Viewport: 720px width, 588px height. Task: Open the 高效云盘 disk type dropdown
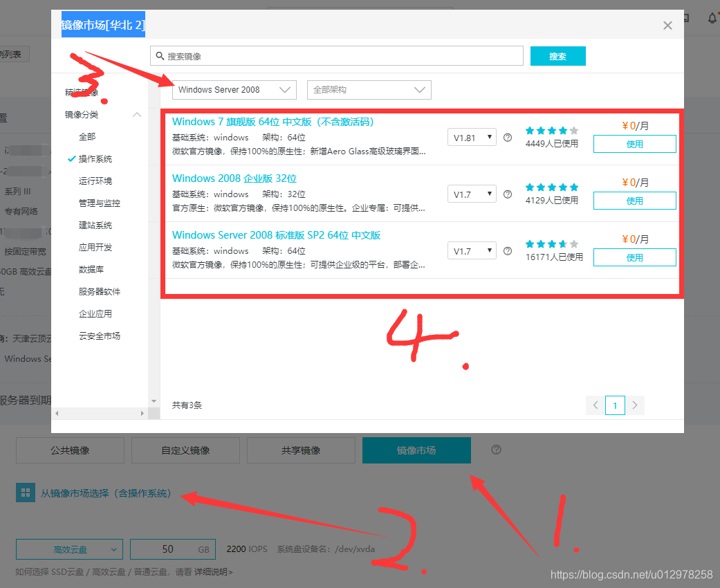[69, 549]
